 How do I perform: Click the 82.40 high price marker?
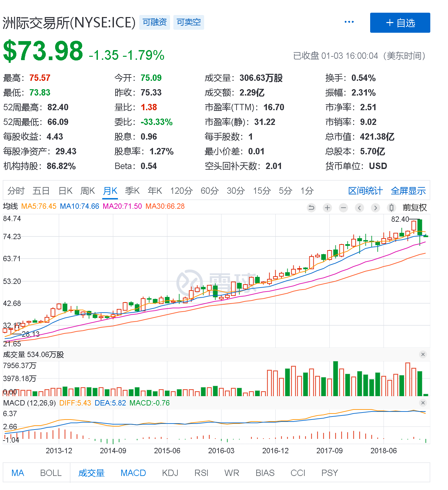400,219
